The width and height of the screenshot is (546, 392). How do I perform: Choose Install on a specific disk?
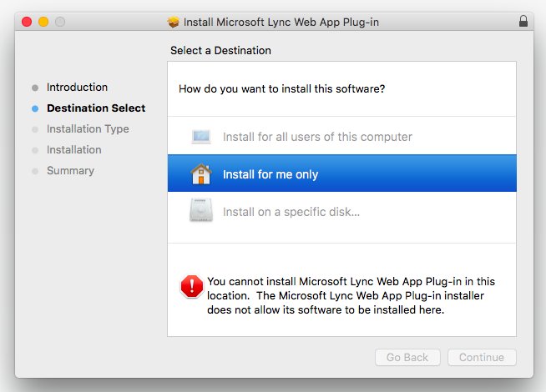(x=342, y=211)
